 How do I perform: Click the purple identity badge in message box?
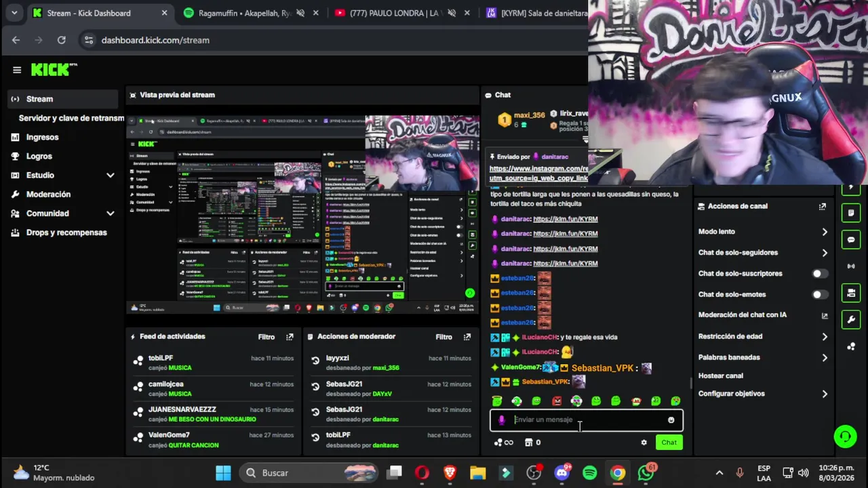click(x=502, y=420)
